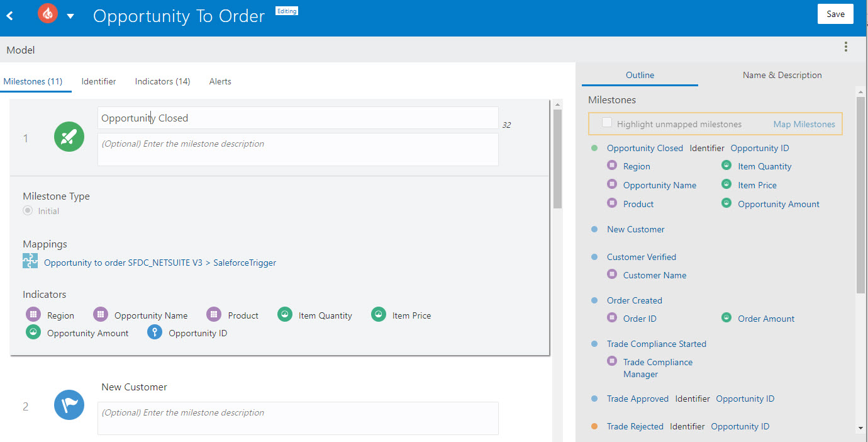The image size is (868, 442).
Task: Enable Highlight unmapped milestones checkbox
Action: click(607, 123)
